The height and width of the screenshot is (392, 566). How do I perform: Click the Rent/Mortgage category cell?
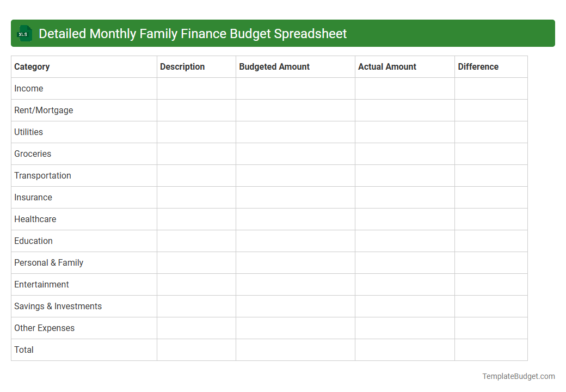click(44, 110)
